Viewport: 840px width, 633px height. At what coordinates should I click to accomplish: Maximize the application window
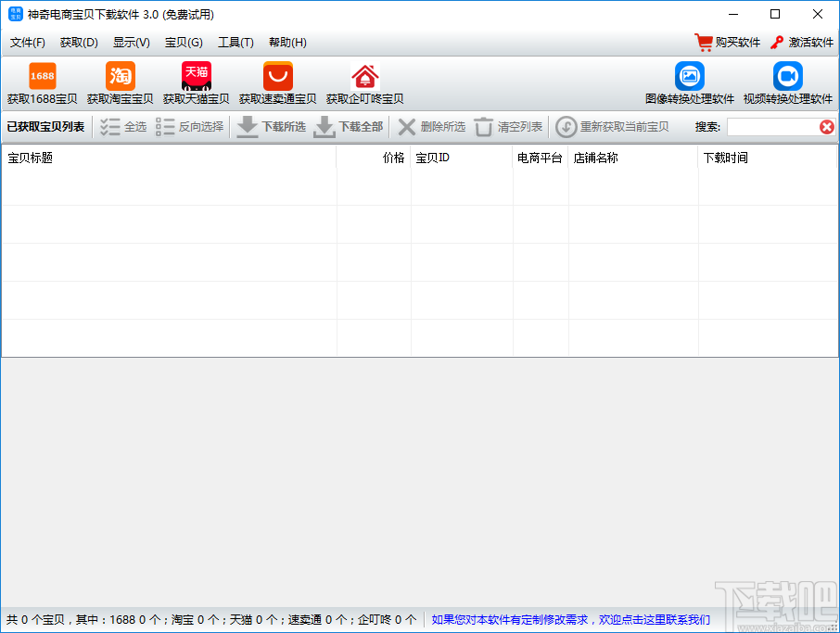(x=775, y=14)
